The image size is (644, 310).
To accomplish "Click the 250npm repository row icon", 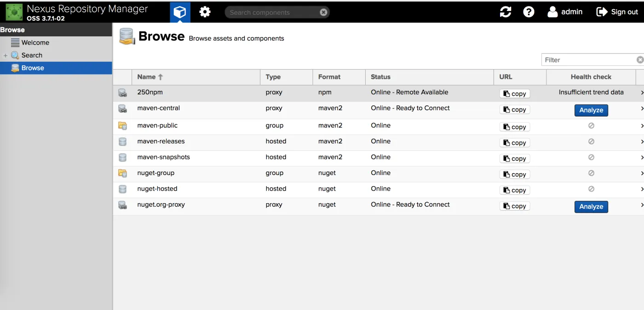I will [x=122, y=93].
